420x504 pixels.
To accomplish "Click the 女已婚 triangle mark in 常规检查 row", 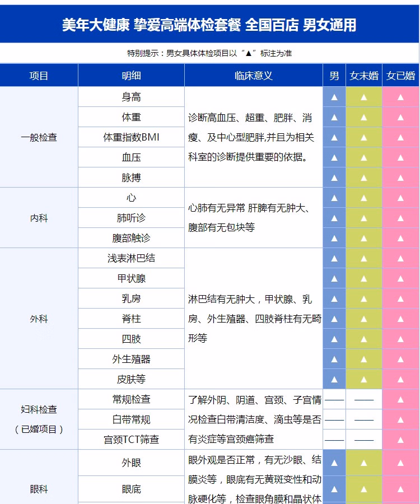I will (x=400, y=399).
